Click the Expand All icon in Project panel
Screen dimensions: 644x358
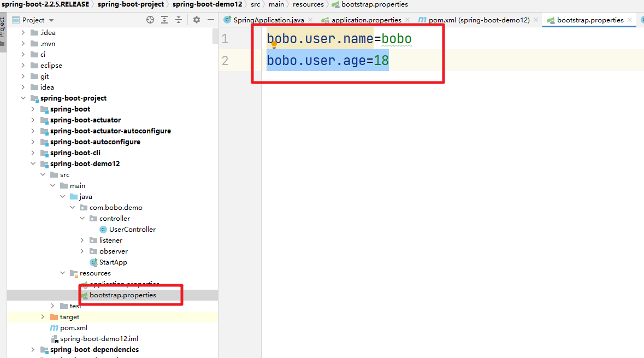point(164,20)
